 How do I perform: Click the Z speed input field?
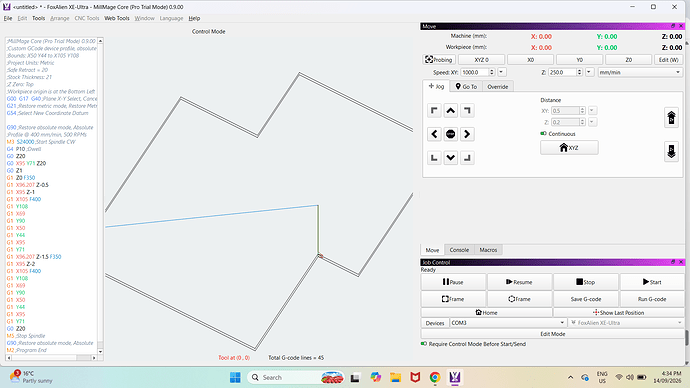[x=562, y=72]
